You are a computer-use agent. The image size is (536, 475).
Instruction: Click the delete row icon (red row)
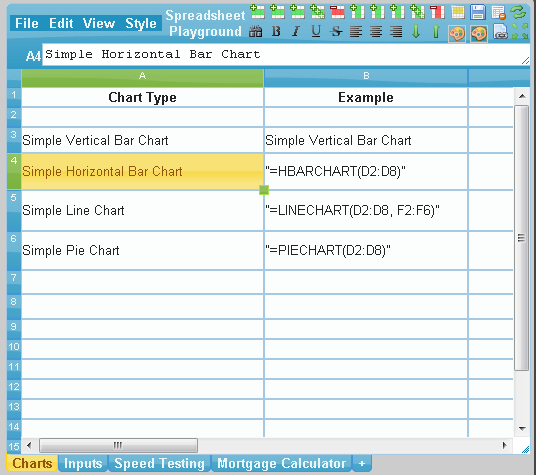coord(337,12)
